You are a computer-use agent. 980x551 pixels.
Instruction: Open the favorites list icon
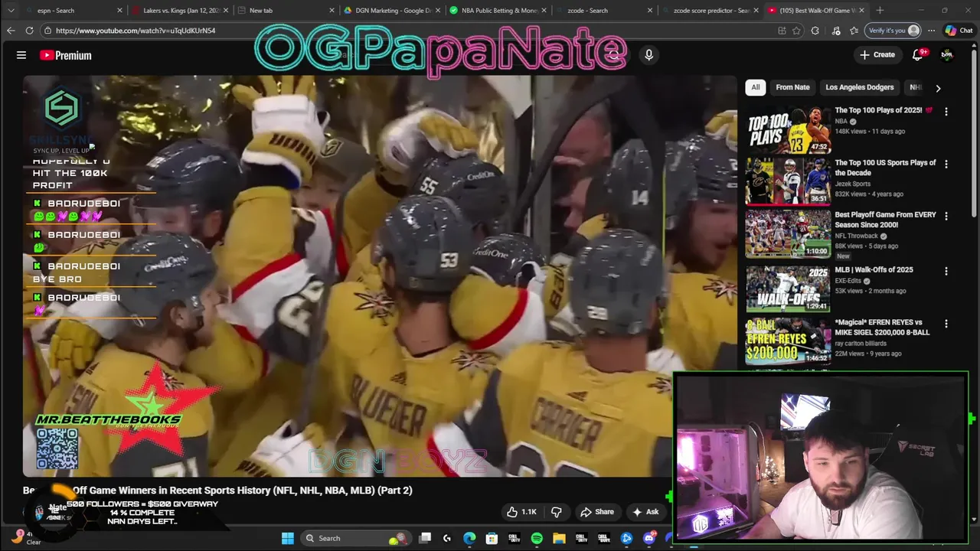[854, 31]
